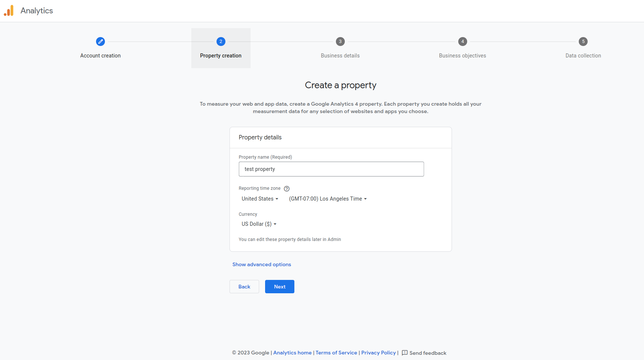Viewport: 644px width, 360px height.
Task: Open the US Dollar currency dropdown
Action: pyautogui.click(x=259, y=224)
